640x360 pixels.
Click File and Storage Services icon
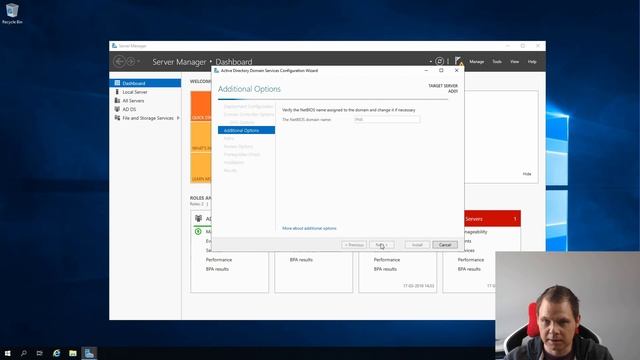(117, 118)
